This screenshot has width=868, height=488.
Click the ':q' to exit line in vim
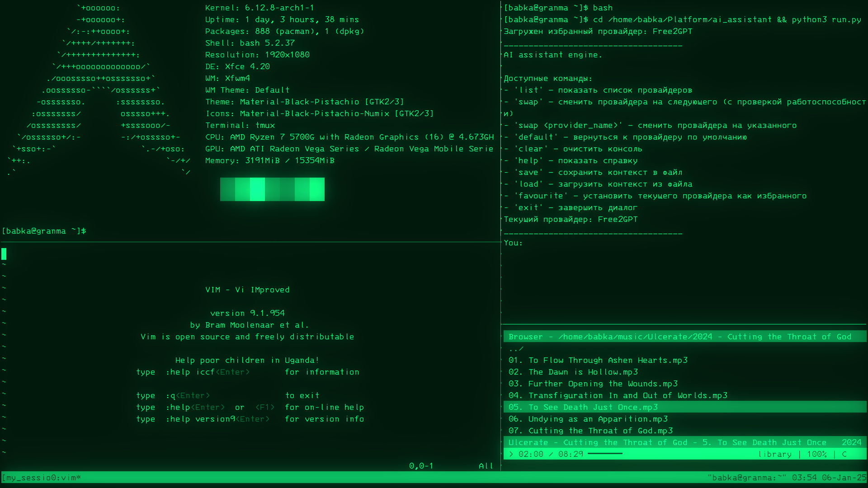tap(228, 395)
